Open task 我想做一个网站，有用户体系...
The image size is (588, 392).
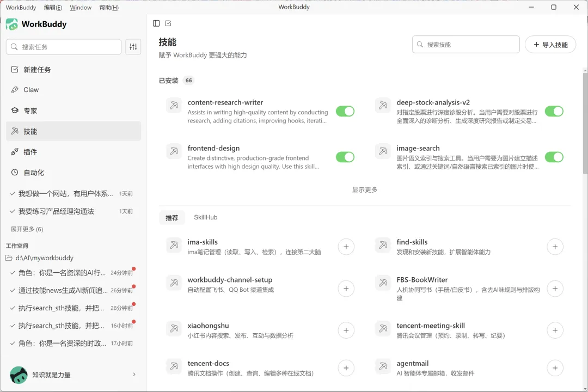[x=72, y=194]
